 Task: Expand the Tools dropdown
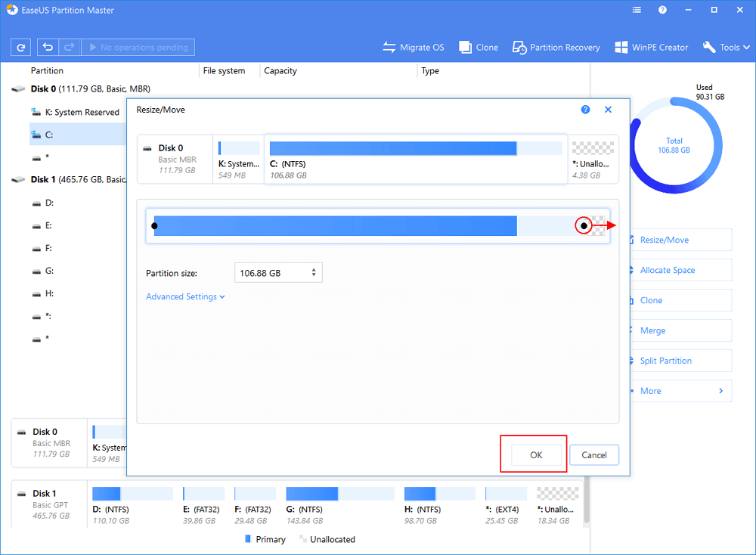tap(726, 47)
